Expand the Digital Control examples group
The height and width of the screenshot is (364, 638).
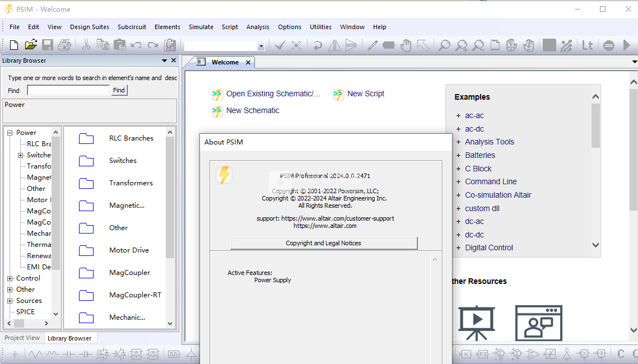pyautogui.click(x=458, y=248)
